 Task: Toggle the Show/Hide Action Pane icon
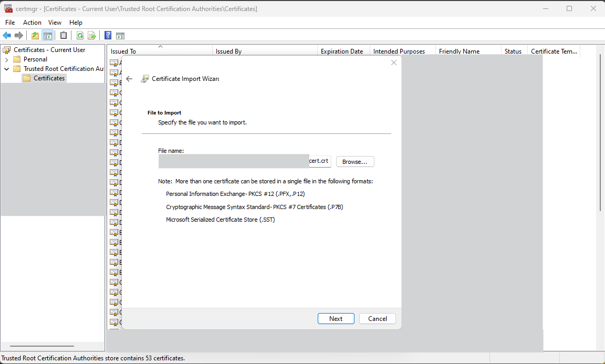[120, 36]
